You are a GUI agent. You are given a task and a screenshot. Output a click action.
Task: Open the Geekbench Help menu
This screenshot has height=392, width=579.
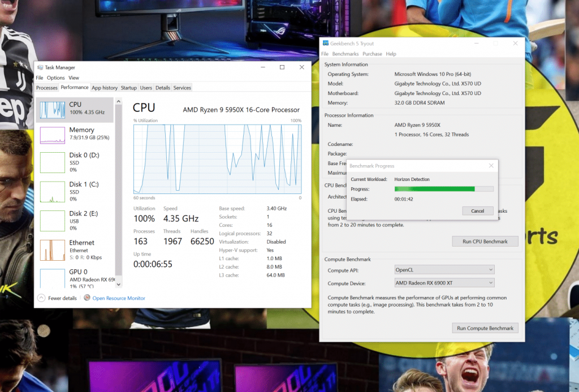point(391,54)
